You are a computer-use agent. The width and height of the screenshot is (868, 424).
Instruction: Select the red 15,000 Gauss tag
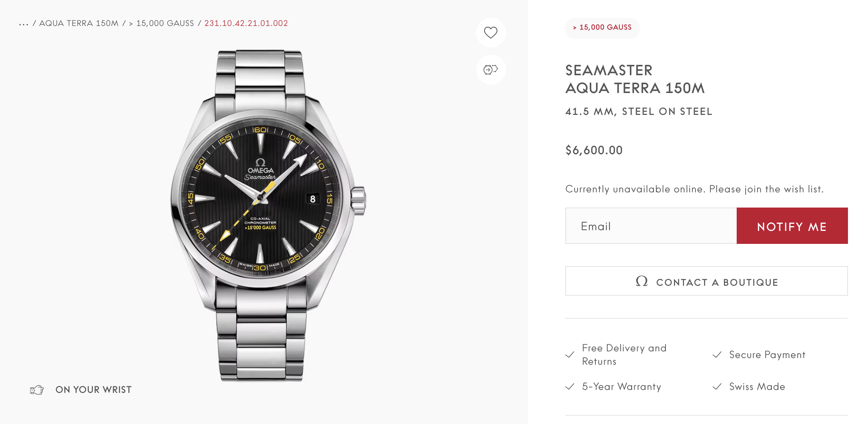(x=602, y=27)
